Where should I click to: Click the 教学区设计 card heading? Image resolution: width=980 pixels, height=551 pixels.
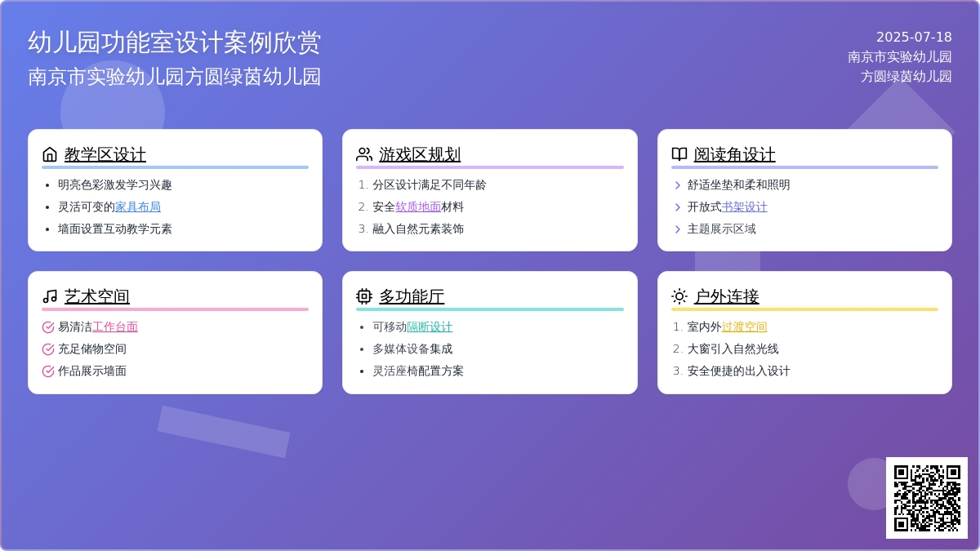(105, 154)
